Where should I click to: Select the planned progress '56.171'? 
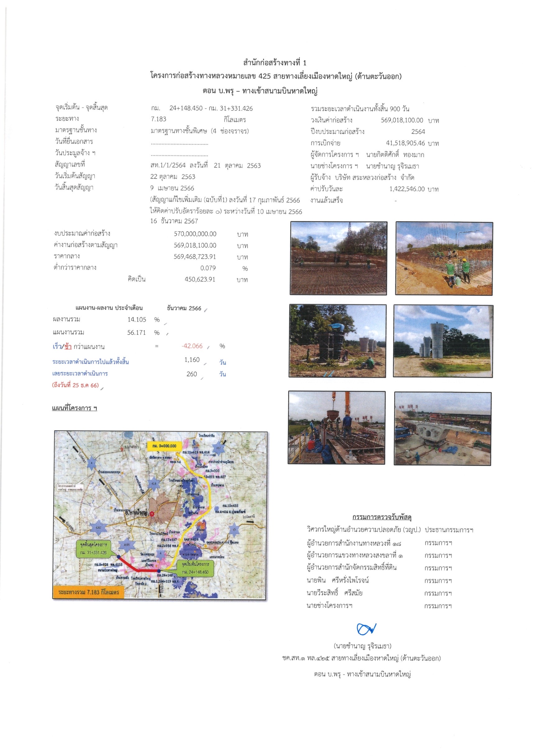click(136, 333)
